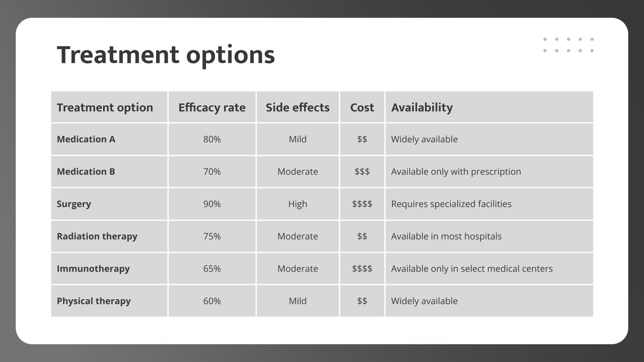Screen dimensions: 644x362
Task: Click Available in most hospitals cell
Action: click(x=489, y=236)
